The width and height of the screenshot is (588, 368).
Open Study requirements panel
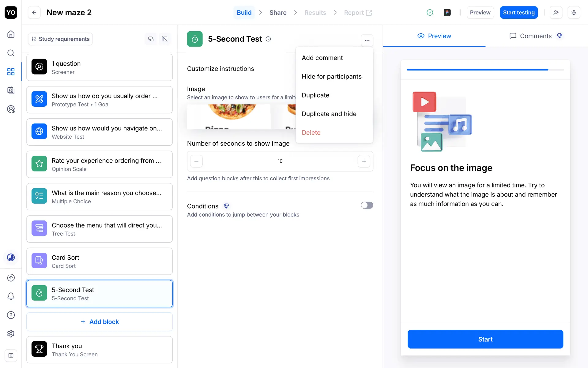[x=60, y=39]
